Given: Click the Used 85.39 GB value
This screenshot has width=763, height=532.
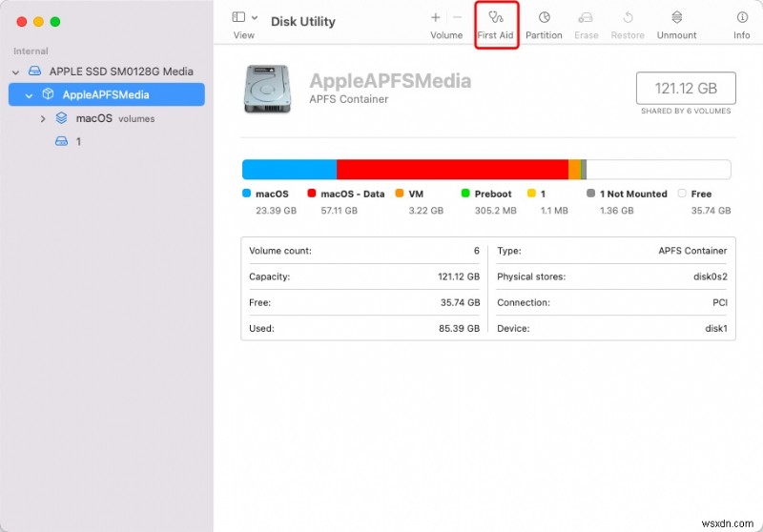Looking at the screenshot, I should click(459, 328).
